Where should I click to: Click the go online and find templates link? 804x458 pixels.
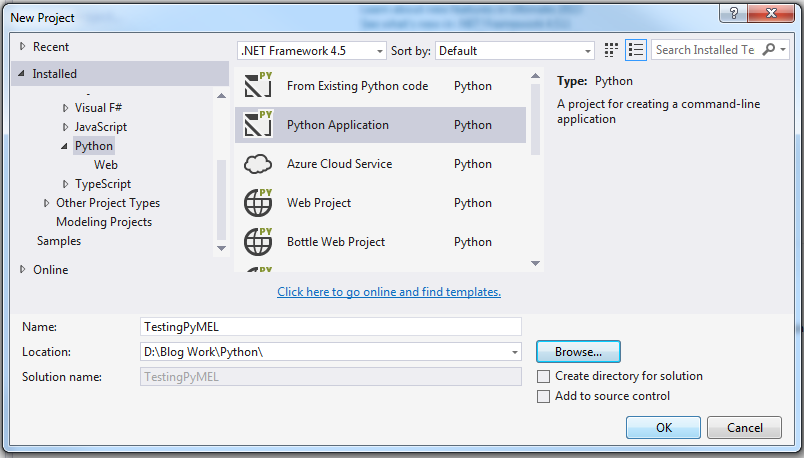point(389,291)
